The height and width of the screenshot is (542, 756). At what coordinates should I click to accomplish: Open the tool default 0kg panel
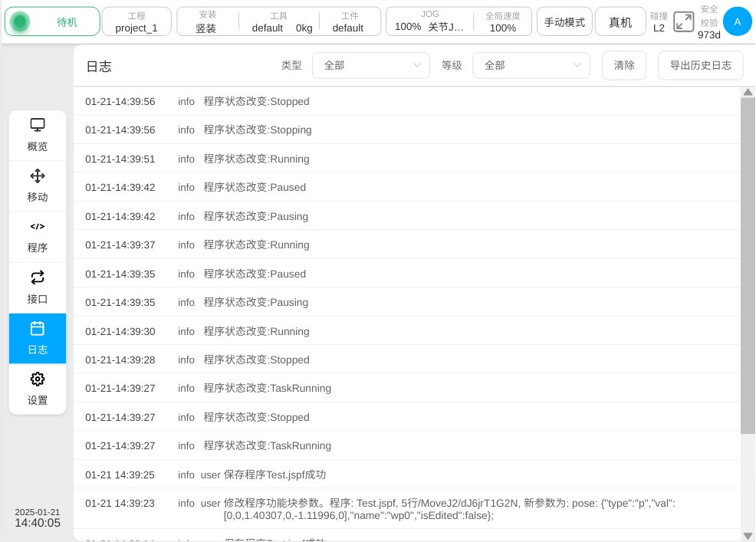(281, 22)
